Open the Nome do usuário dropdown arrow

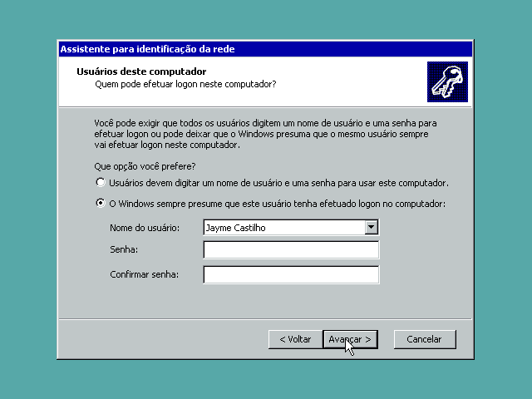[372, 227]
